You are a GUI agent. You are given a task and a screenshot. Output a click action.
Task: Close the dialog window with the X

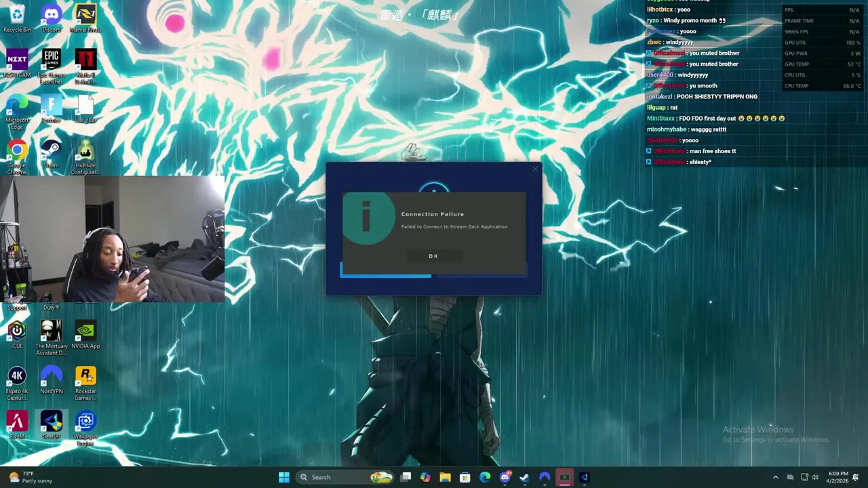click(x=535, y=169)
